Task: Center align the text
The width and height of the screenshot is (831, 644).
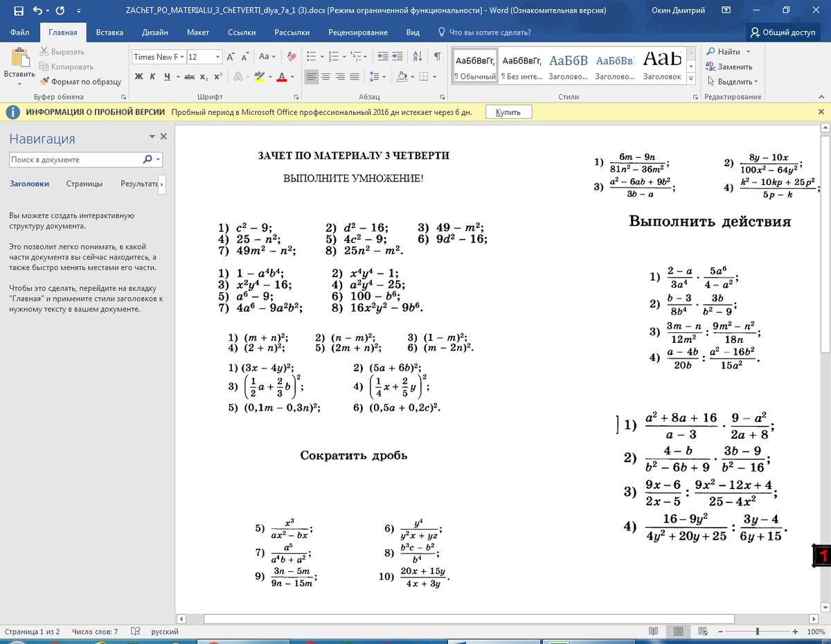Action: point(326,77)
